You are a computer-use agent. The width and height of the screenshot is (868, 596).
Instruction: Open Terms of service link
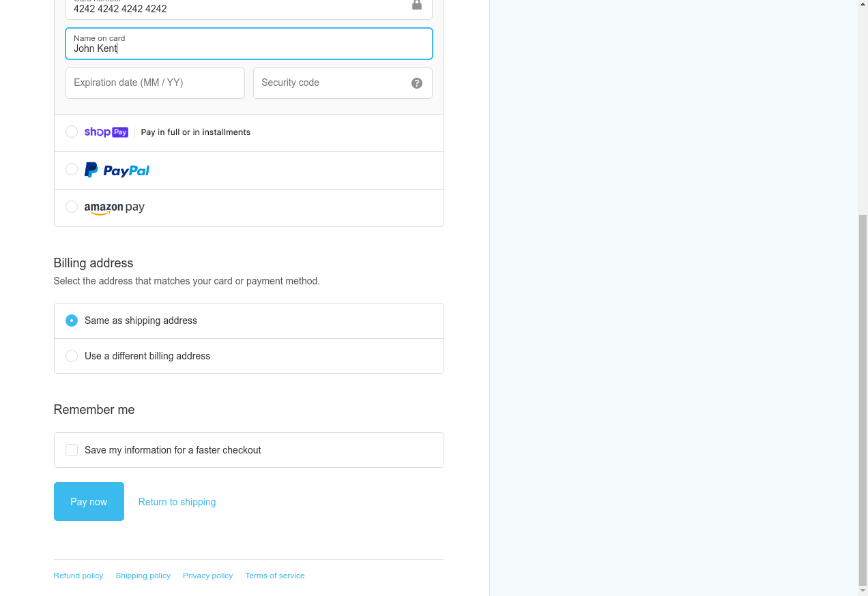point(275,576)
